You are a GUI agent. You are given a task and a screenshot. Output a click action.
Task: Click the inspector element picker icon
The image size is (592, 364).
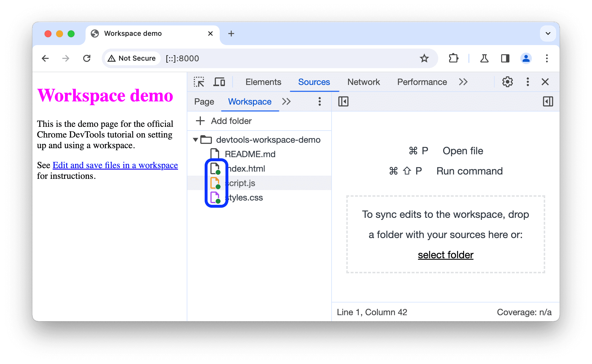point(199,82)
